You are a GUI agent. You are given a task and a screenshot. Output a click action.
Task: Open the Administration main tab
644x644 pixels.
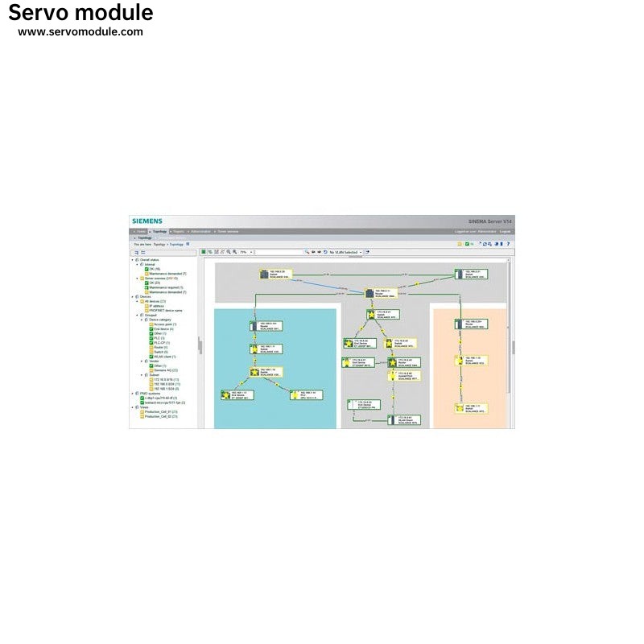coord(199,232)
